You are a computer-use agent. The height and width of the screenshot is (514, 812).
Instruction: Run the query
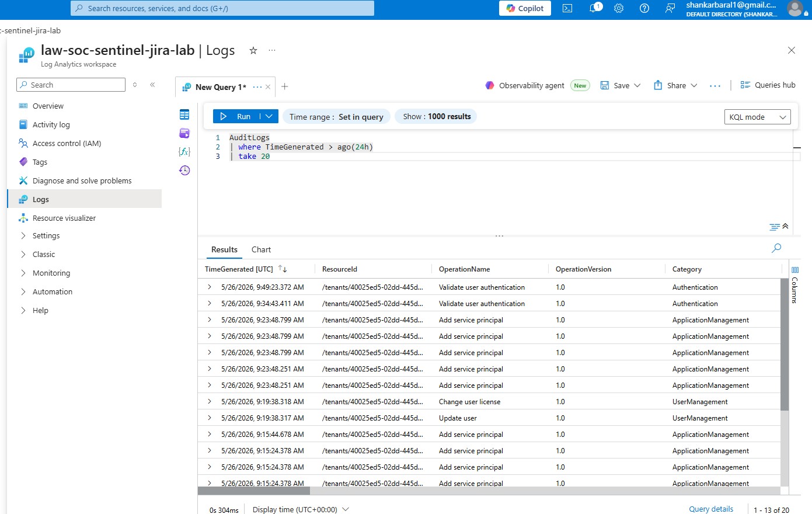pos(236,116)
